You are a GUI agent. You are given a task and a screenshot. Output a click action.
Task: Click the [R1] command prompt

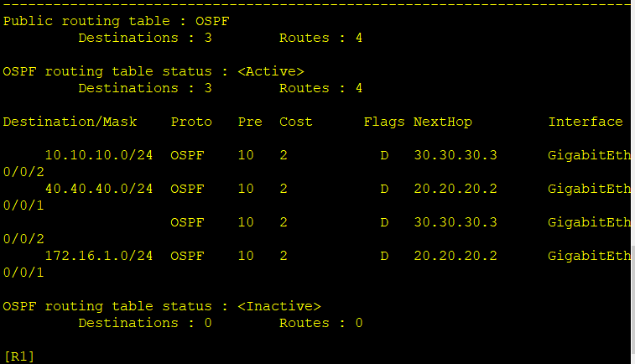18,356
